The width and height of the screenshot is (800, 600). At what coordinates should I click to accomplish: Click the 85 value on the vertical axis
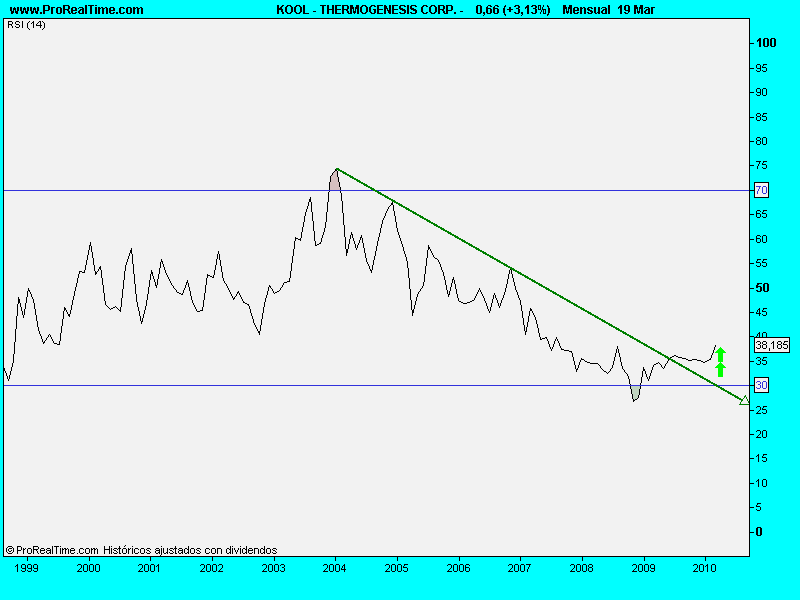coord(761,117)
